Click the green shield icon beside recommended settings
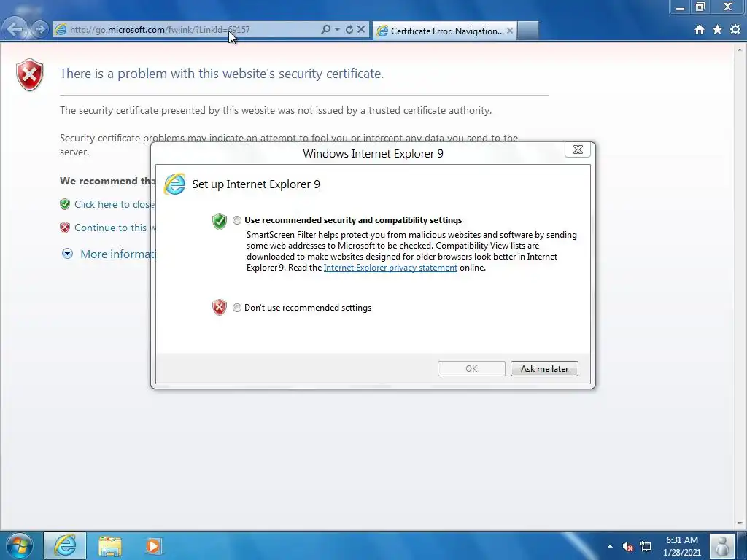747x560 pixels. 219,221
